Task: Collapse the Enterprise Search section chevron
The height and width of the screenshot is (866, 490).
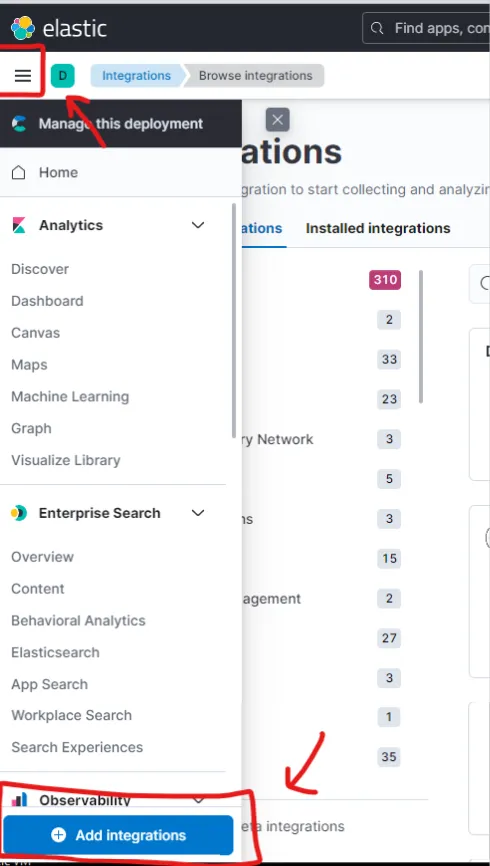Action: tap(198, 513)
